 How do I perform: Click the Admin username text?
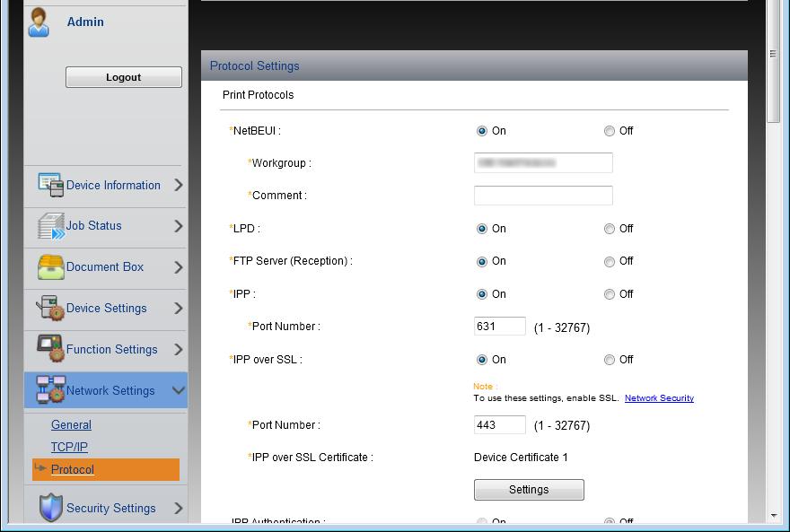tap(85, 22)
